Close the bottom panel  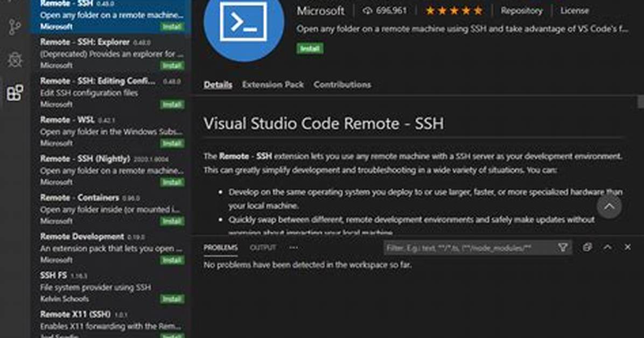[627, 247]
